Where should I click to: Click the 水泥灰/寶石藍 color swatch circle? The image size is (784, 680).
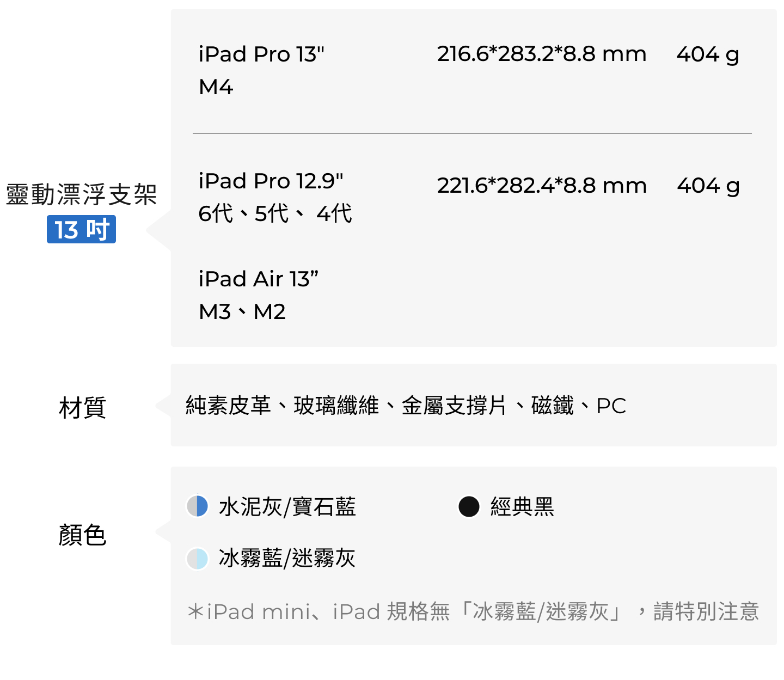point(197,506)
